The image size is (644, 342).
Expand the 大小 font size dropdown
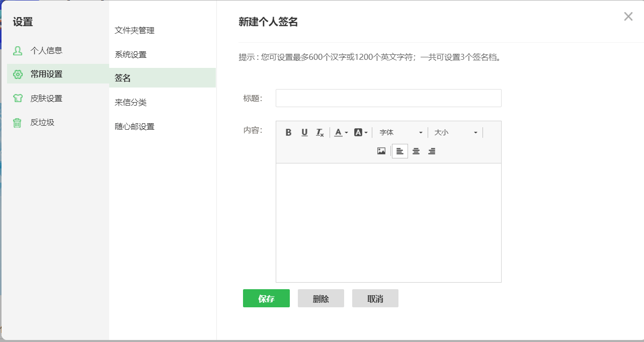[455, 132]
